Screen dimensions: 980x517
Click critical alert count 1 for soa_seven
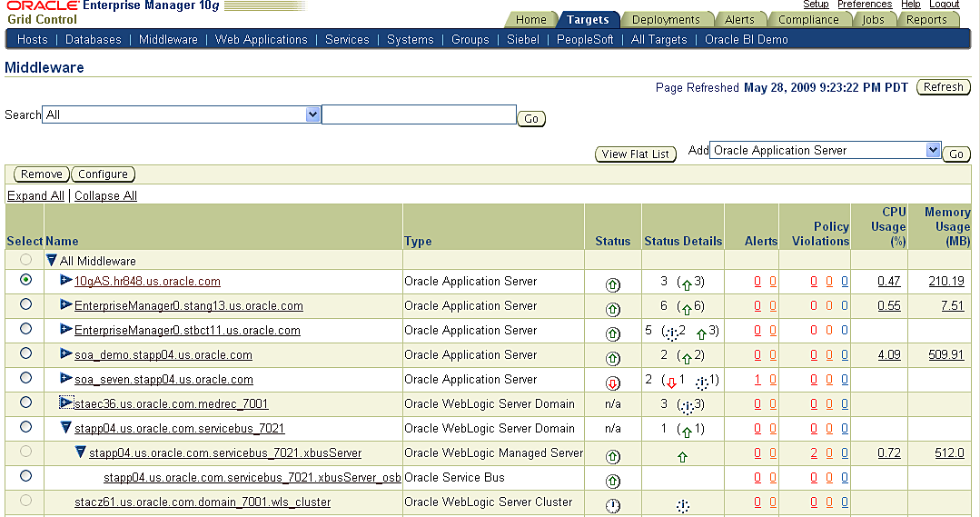click(x=757, y=379)
